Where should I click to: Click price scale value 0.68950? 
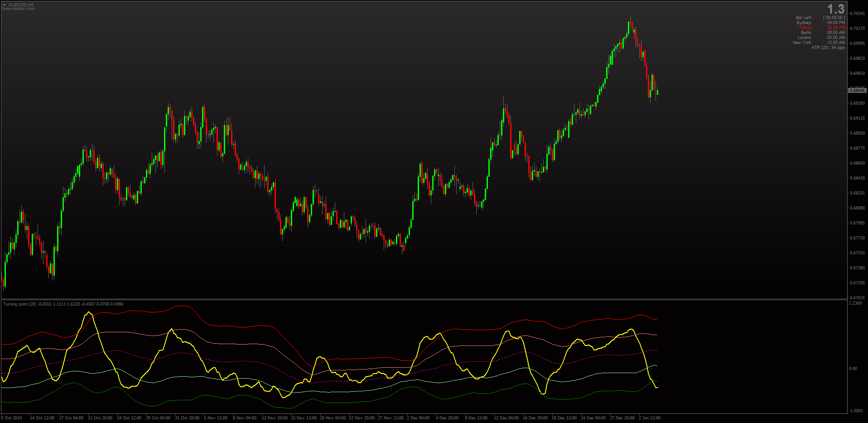pos(858,133)
